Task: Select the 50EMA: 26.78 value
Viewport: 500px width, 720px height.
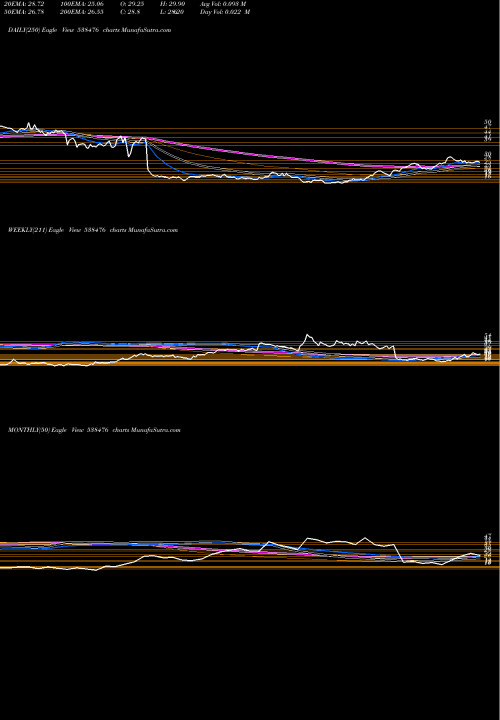Action: click(x=22, y=12)
